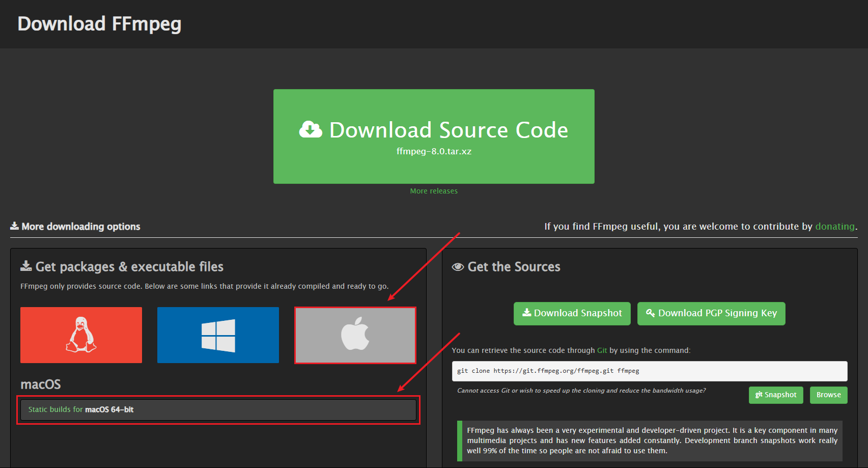This screenshot has width=868, height=468.
Task: Click the eye icon beside Get the Sources
Action: [x=458, y=267]
